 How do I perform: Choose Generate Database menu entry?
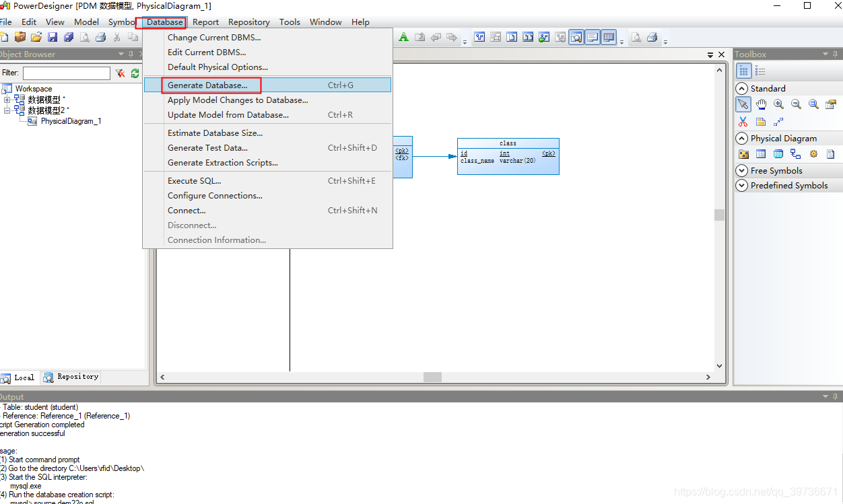click(267, 85)
